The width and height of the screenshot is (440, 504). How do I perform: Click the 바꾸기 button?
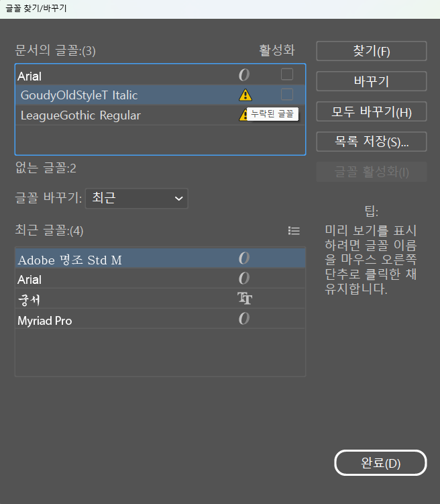[372, 81]
